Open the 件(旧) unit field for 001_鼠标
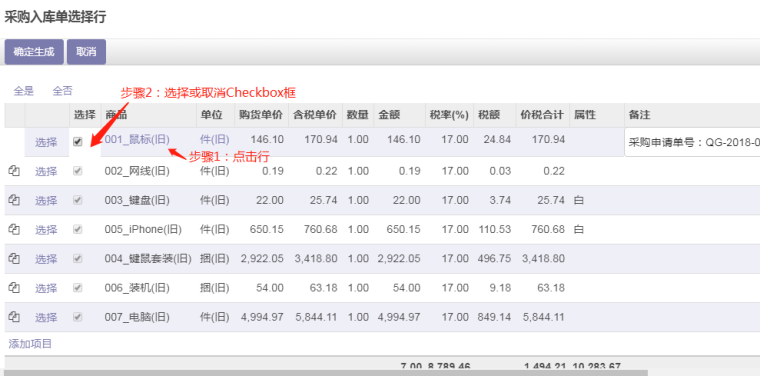The width and height of the screenshot is (760, 376). (x=215, y=140)
